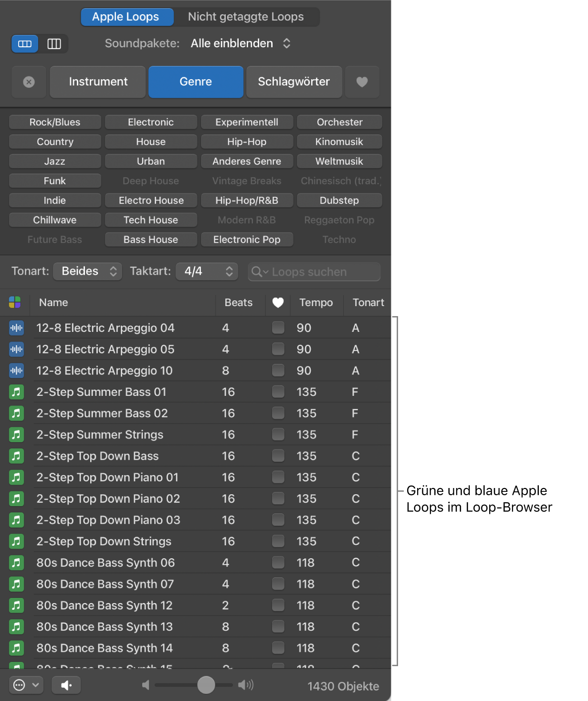Filter by the Dubstep genre
The width and height of the screenshot is (588, 701).
[x=339, y=201]
